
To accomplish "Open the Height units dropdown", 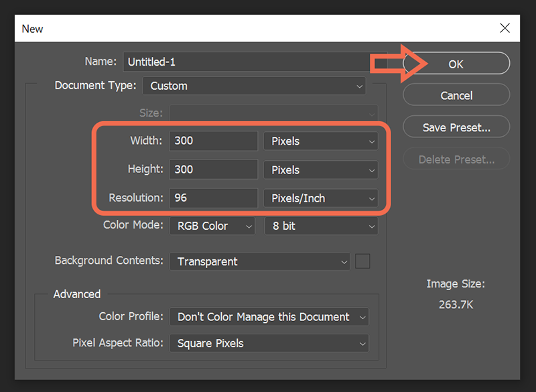I will tap(321, 170).
